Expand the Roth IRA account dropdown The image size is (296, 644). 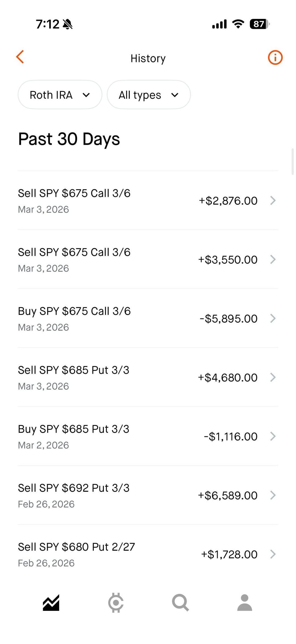point(60,95)
